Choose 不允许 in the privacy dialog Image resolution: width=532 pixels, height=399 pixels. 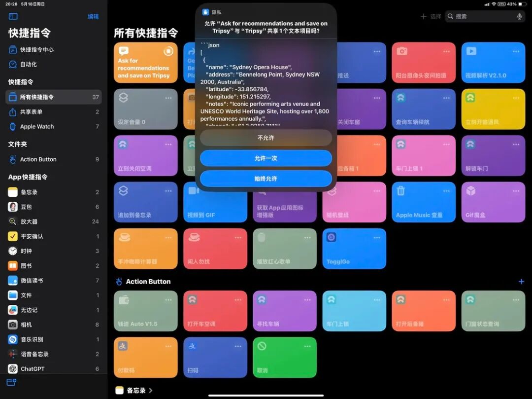266,138
